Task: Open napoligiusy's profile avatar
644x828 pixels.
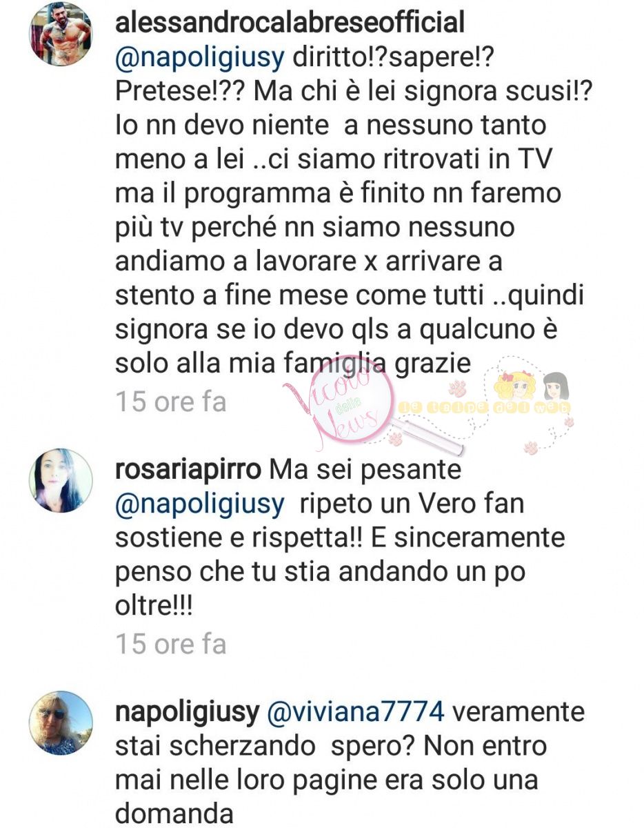Action: 60,723
